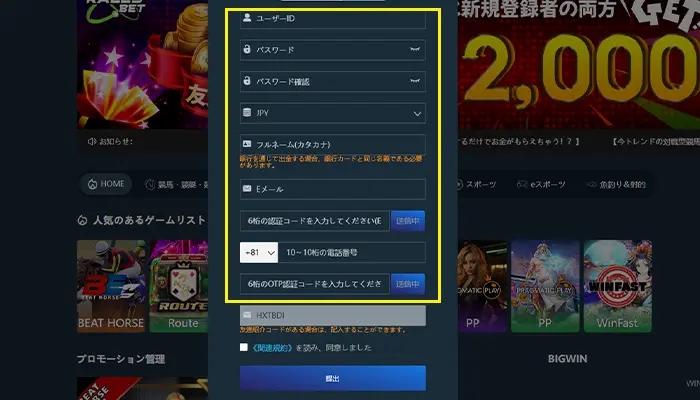This screenshot has height=400, width=700.
Task: Click the 6桁の認証コード email code field
Action: click(x=315, y=221)
